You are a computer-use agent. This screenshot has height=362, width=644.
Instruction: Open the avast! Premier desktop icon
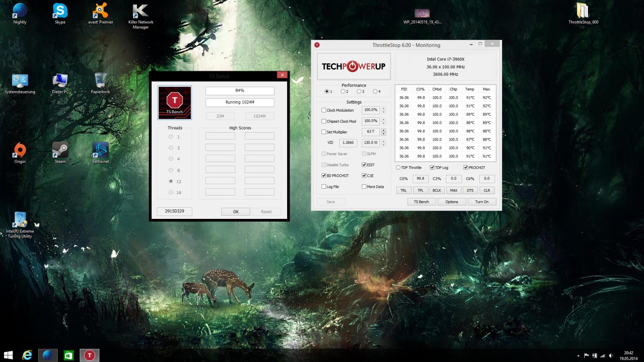100,14
